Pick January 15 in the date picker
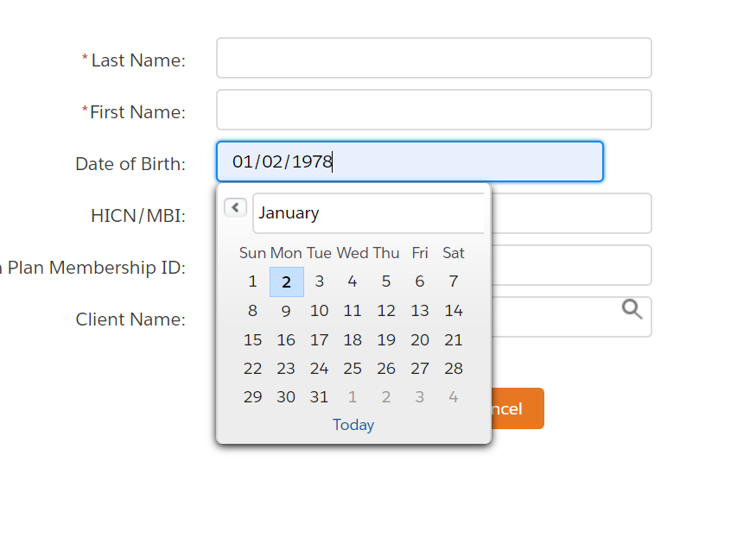756x544 pixels. point(252,340)
